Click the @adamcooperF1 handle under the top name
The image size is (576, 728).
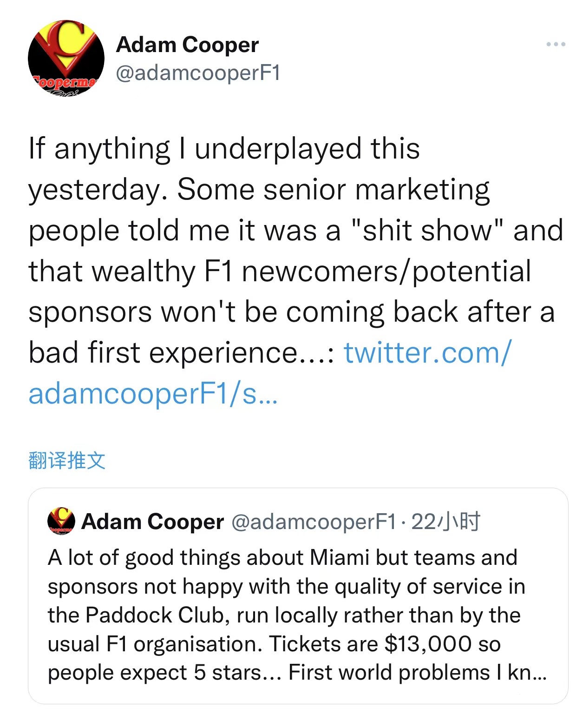[198, 73]
